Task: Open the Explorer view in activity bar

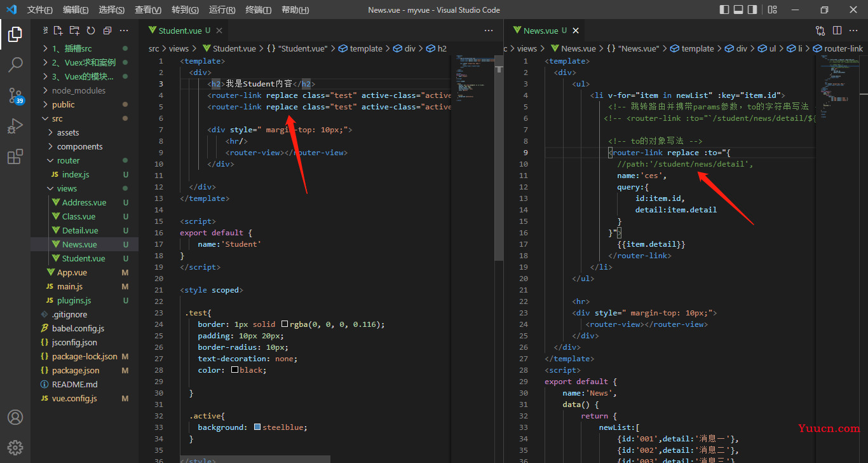Action: [x=15, y=34]
